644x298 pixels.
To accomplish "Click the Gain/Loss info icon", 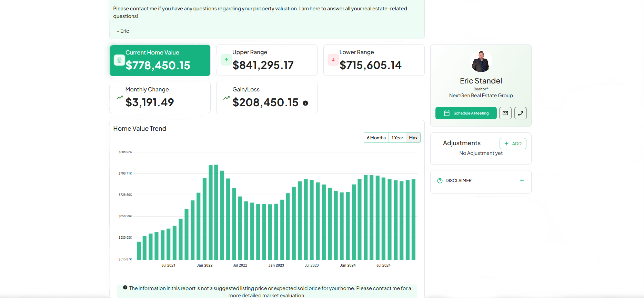I will click(x=305, y=103).
